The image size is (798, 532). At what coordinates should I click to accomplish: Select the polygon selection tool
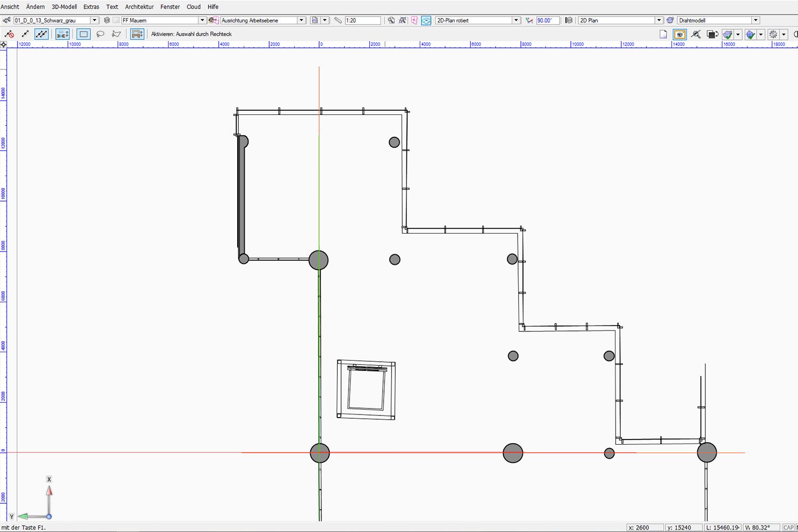click(x=117, y=34)
